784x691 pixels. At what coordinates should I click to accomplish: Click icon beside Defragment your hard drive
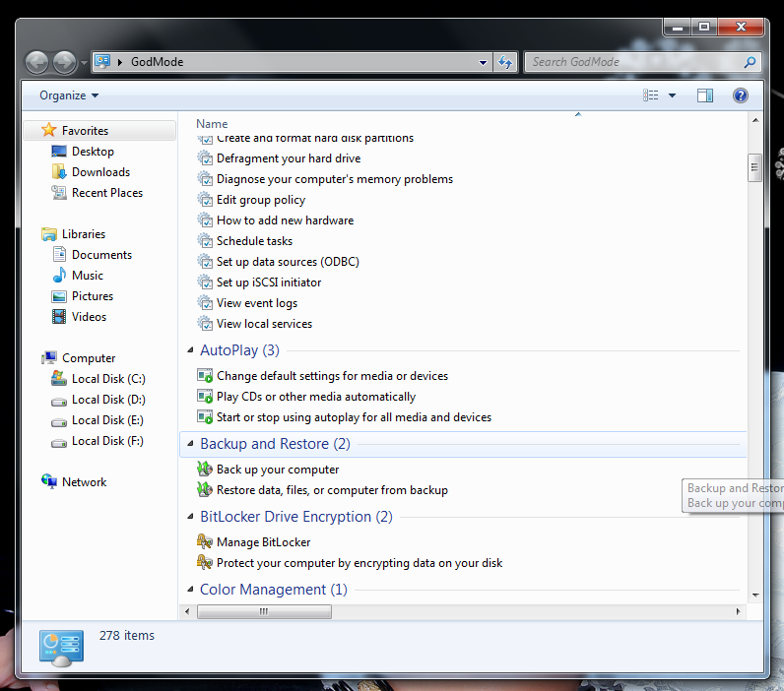click(x=205, y=157)
